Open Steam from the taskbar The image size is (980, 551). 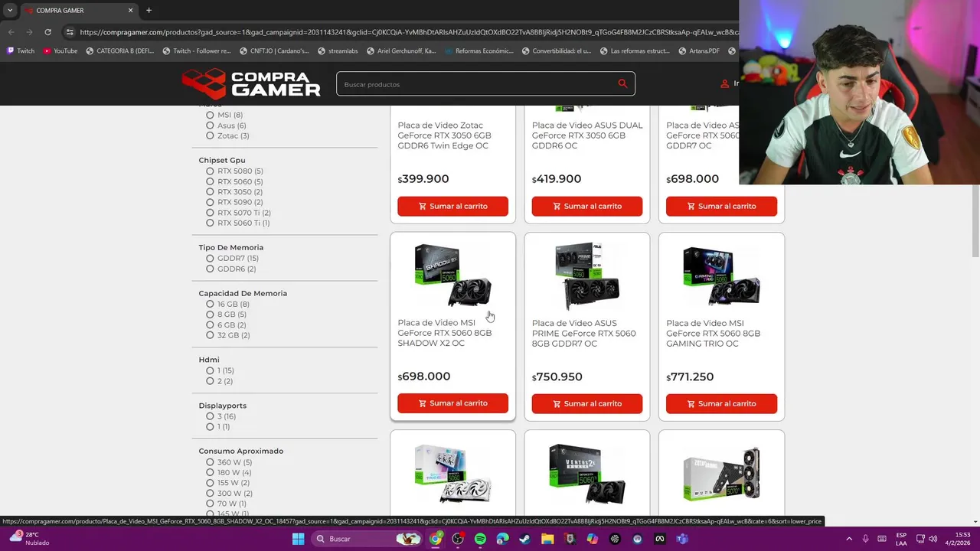coord(524,539)
